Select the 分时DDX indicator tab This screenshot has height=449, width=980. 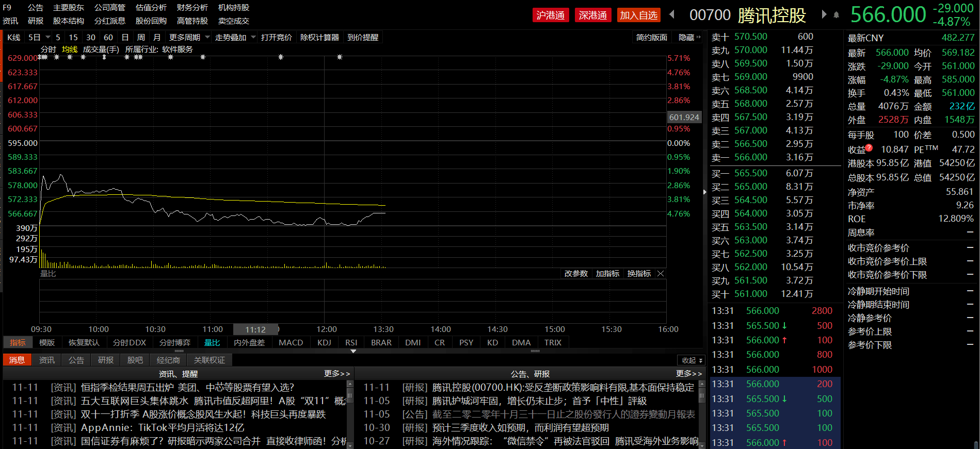[130, 343]
